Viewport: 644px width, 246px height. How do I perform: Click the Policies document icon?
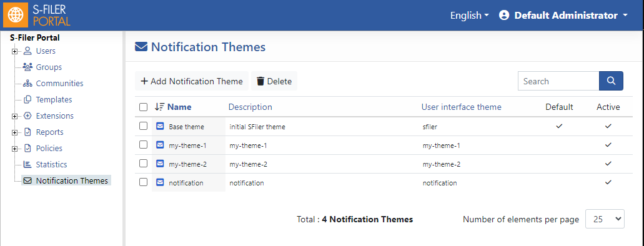click(x=27, y=148)
